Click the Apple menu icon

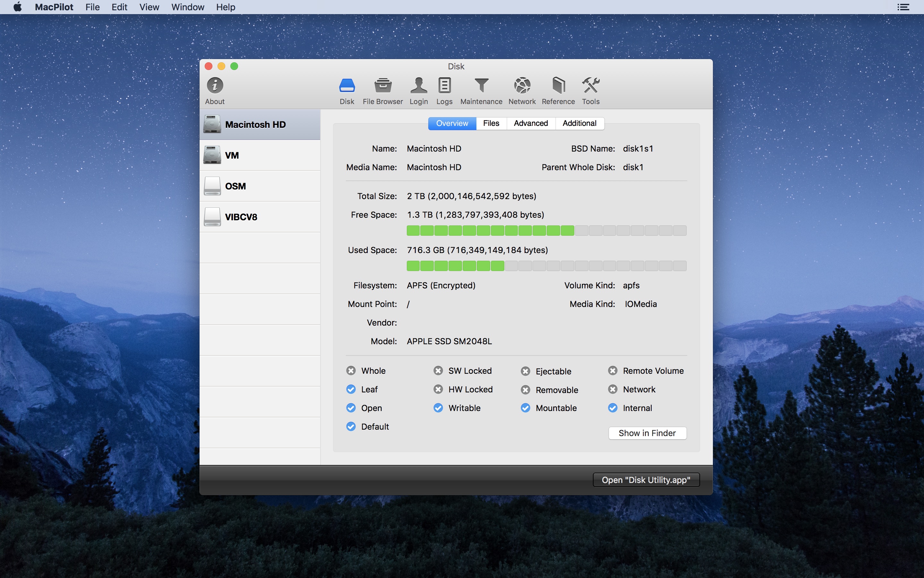(x=18, y=7)
